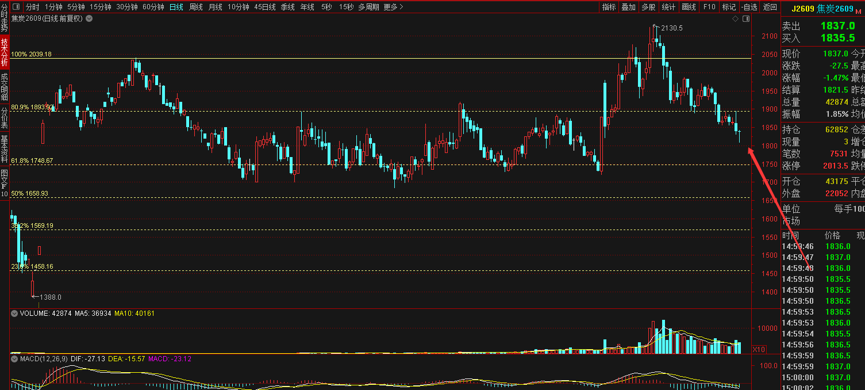Image resolution: width=865 pixels, height=390 pixels.
Task: Click the MA10: 40161 volume label
Action: pyautogui.click(x=135, y=313)
